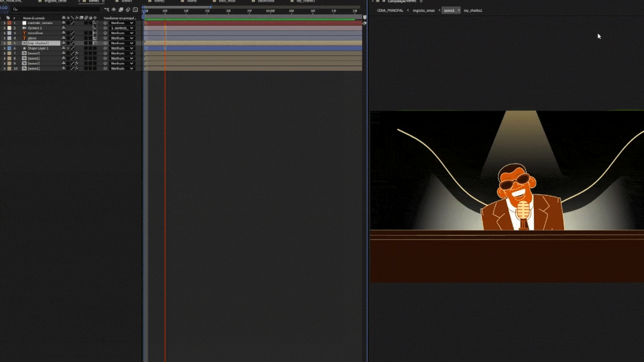
Task: Go to engloba_cenas in composition navigator
Action: [424, 10]
